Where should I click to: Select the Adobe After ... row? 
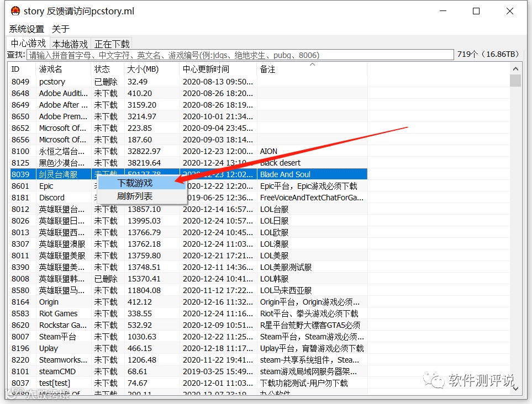pos(188,105)
